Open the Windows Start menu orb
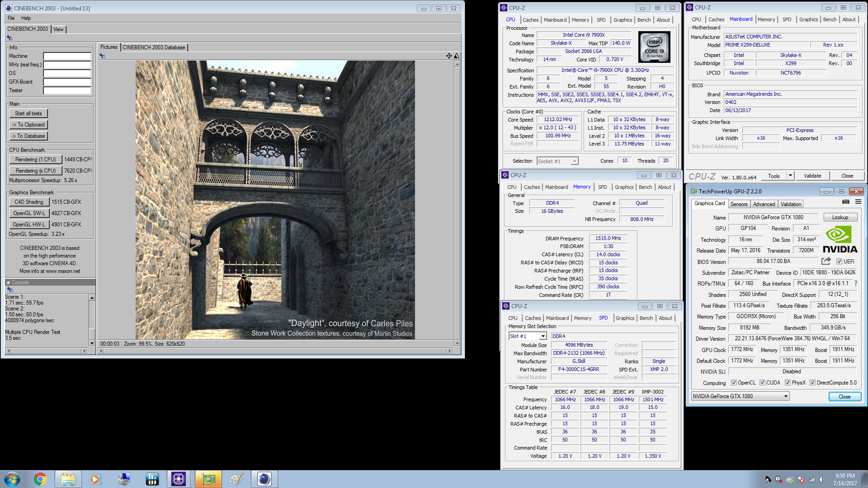868x488 pixels. point(12,479)
